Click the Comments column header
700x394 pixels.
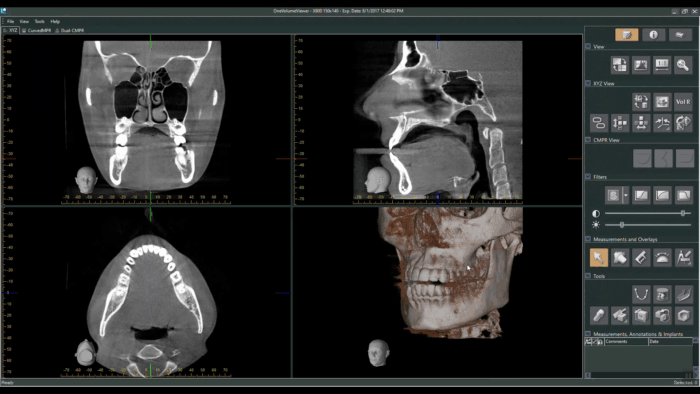point(626,341)
